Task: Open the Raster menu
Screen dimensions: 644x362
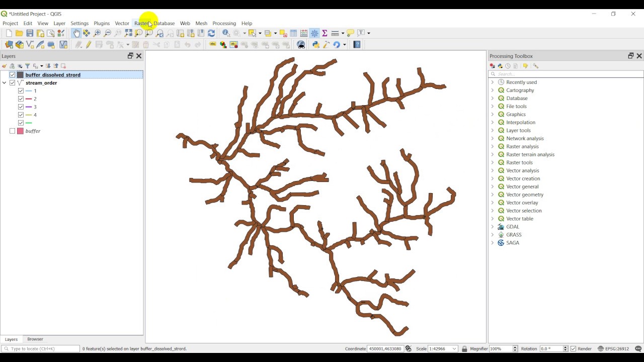Action: (x=142, y=23)
